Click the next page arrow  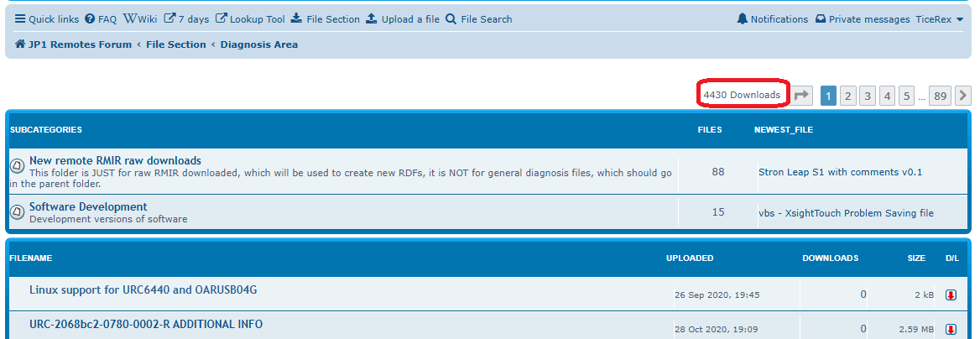[x=963, y=96]
